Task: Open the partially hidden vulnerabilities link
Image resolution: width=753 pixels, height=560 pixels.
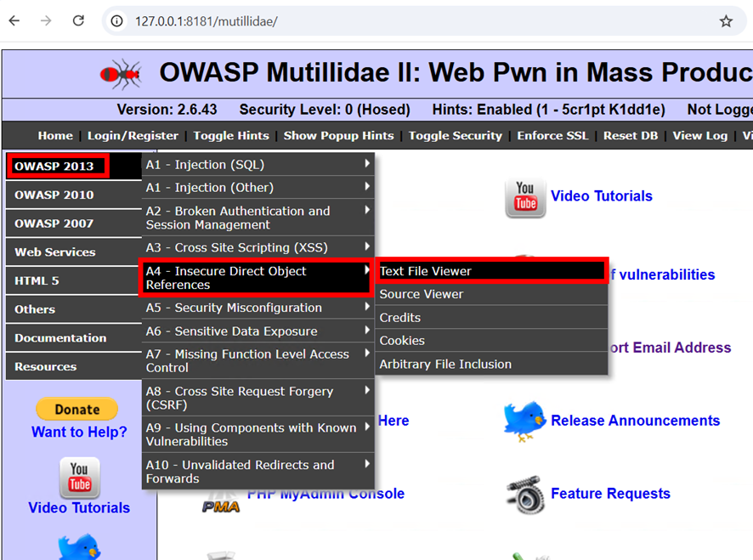Action: (663, 274)
